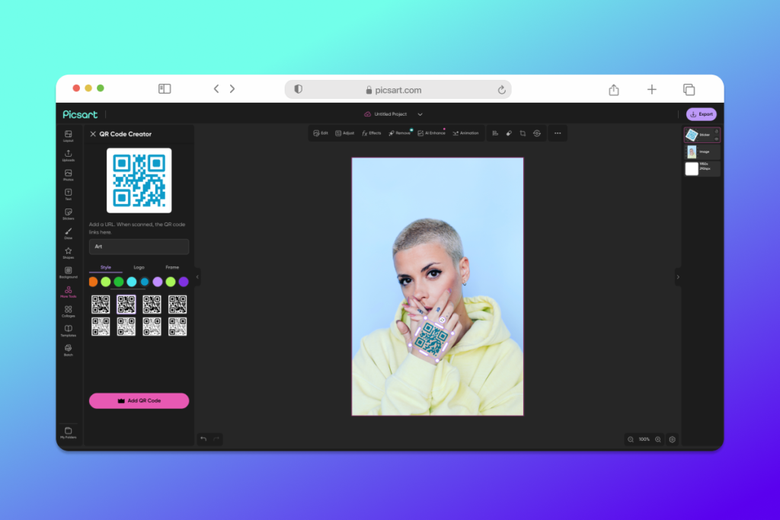Viewport: 780px width, 520px height.
Task: Open the Templates panel
Action: pyautogui.click(x=68, y=331)
